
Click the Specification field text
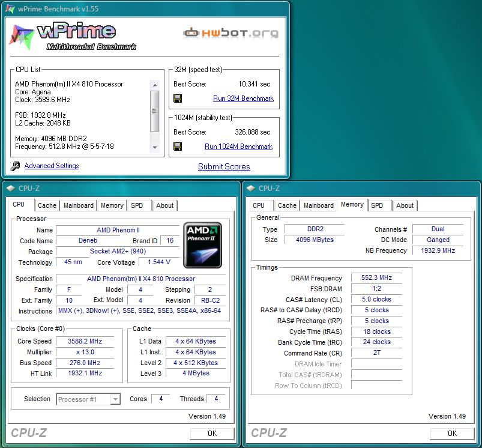[141, 279]
